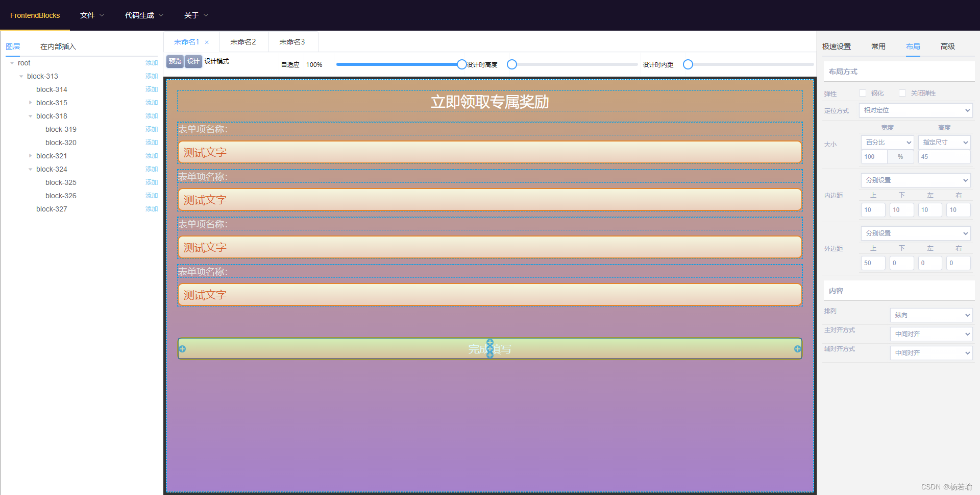980x495 pixels.
Task: Open the 关于 menu
Action: pyautogui.click(x=196, y=15)
